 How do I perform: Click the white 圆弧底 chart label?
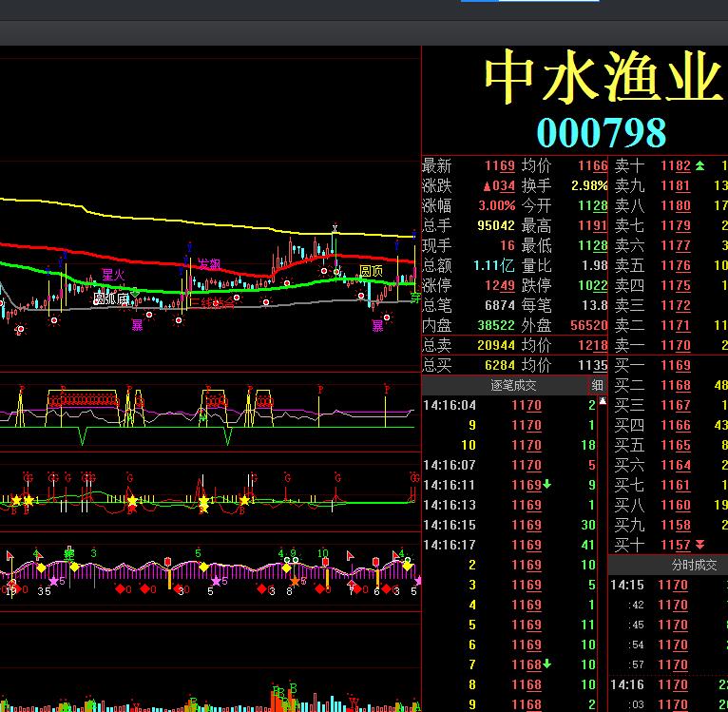tap(111, 298)
